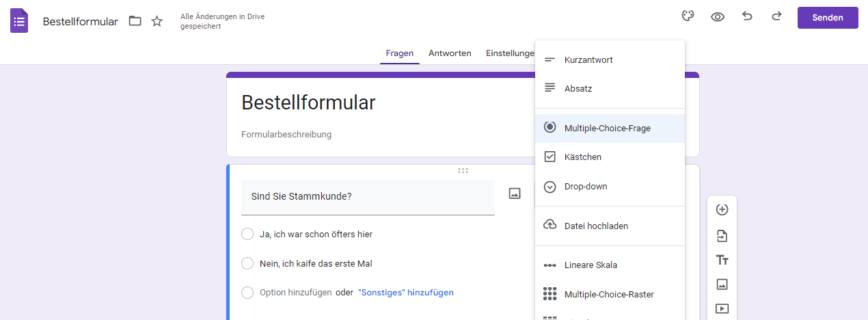Add a new question via plus icon
Image resolution: width=868 pixels, height=320 pixels.
[x=722, y=210]
